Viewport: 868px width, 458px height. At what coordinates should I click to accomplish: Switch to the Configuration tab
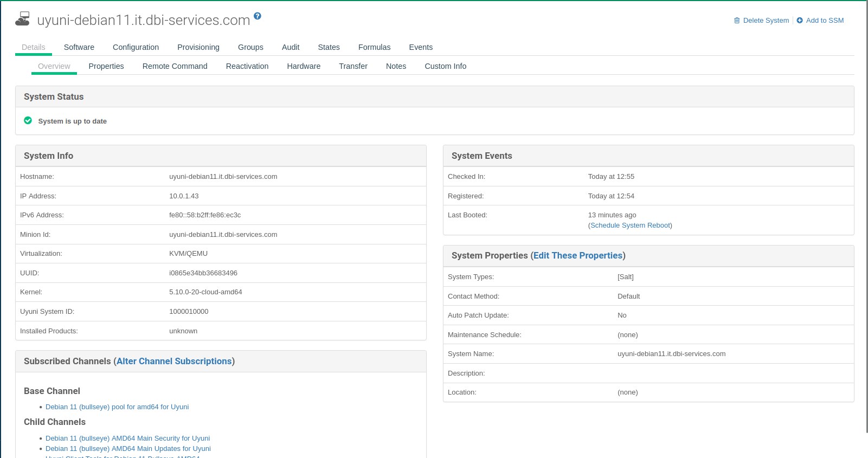point(136,47)
